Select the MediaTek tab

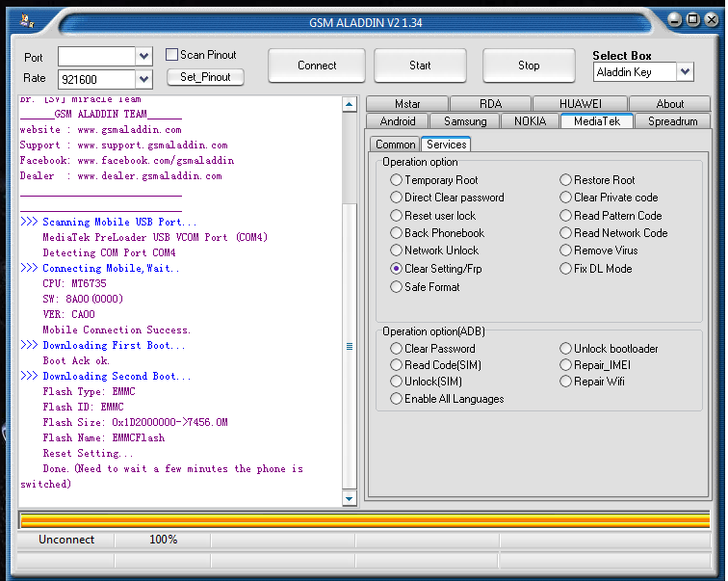597,121
